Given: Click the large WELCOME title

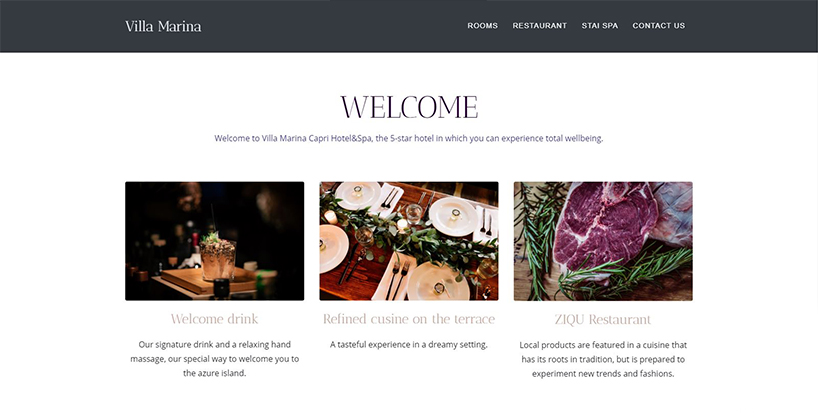Looking at the screenshot, I should (x=409, y=107).
